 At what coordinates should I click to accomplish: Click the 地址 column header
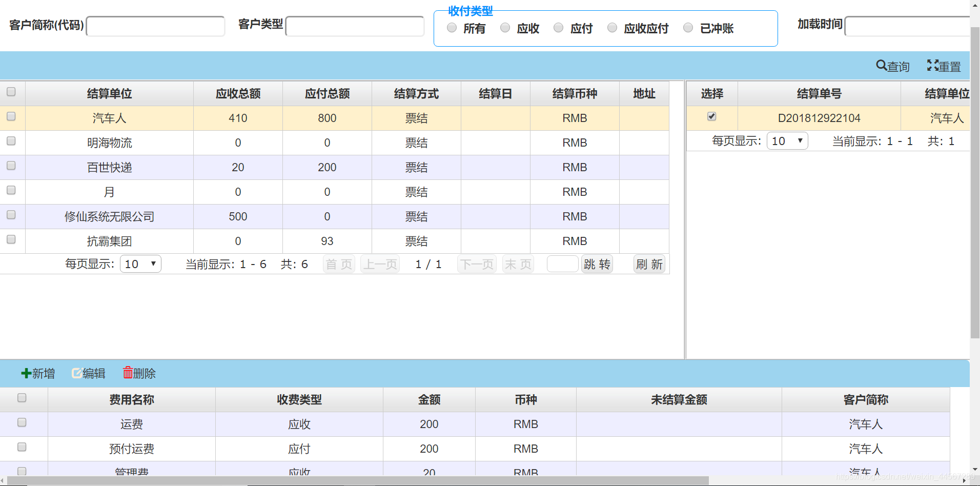(x=644, y=93)
